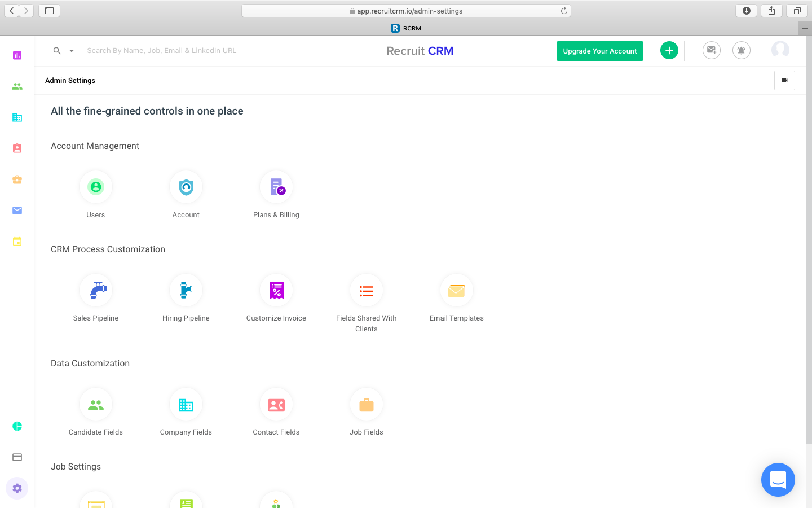Click the Candidate Fields label
The height and width of the screenshot is (508, 812).
[96, 432]
